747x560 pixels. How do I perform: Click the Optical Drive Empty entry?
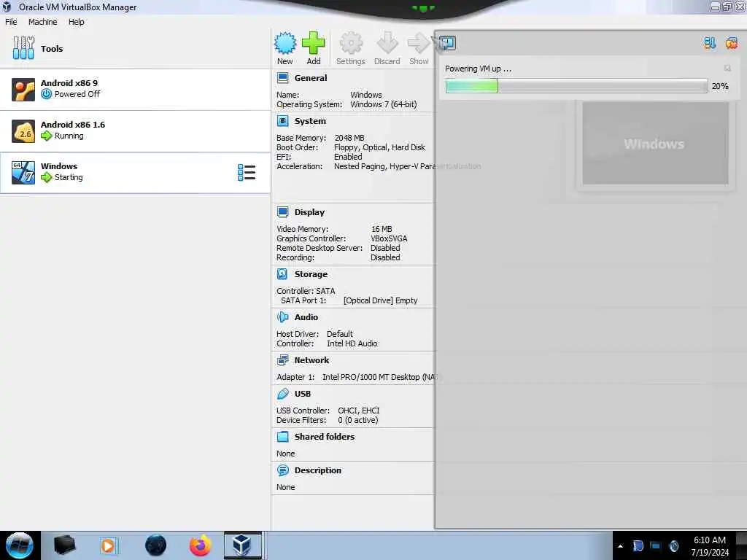coord(380,300)
